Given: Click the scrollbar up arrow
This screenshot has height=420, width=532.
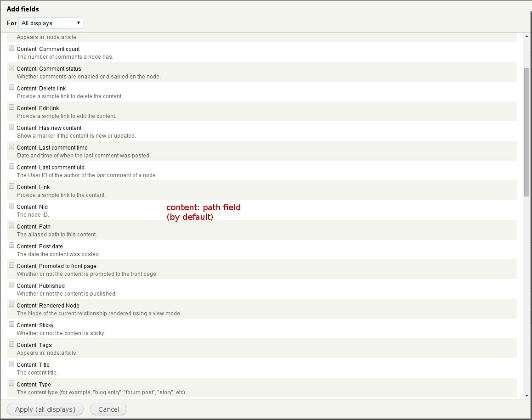Looking at the screenshot, I should point(526,35).
